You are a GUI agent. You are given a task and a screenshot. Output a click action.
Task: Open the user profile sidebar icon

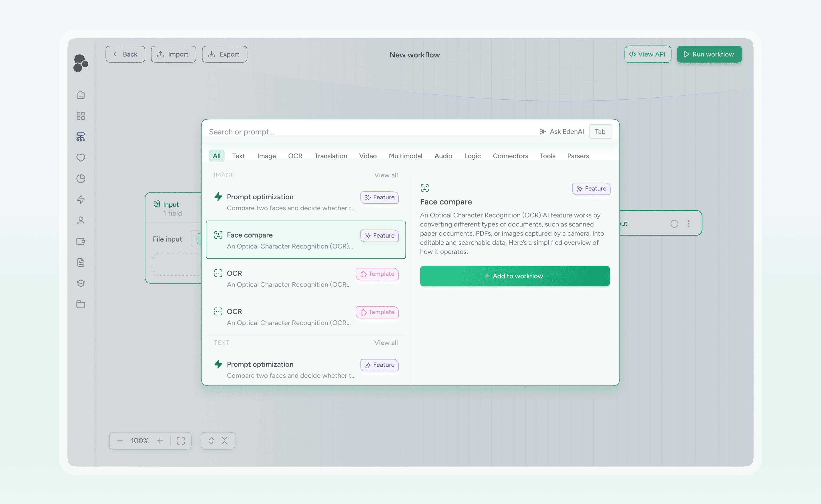[81, 220]
